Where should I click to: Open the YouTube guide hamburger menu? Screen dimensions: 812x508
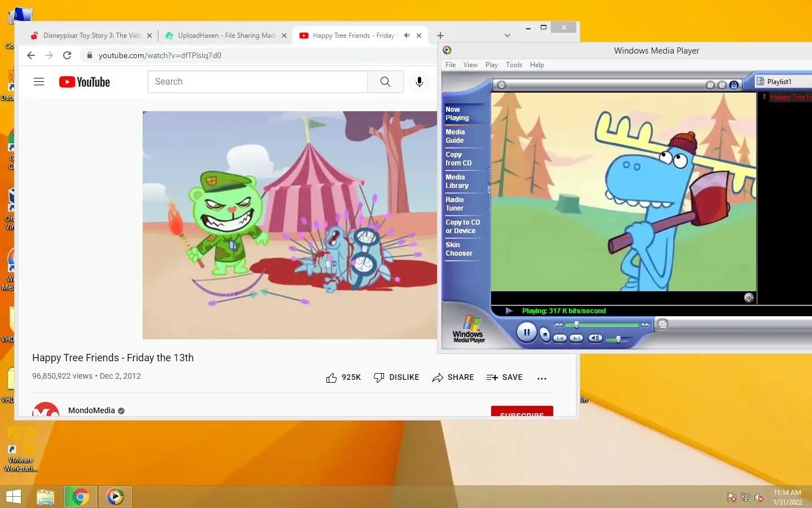coord(39,82)
